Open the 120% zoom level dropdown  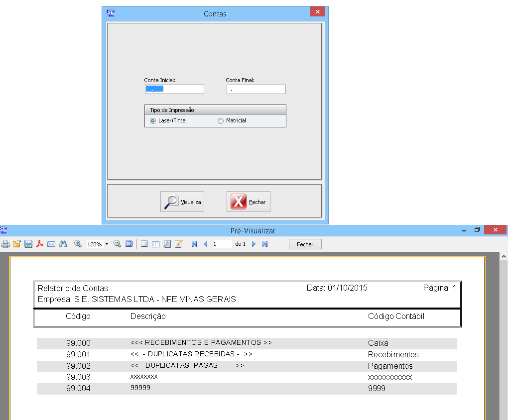(x=107, y=244)
